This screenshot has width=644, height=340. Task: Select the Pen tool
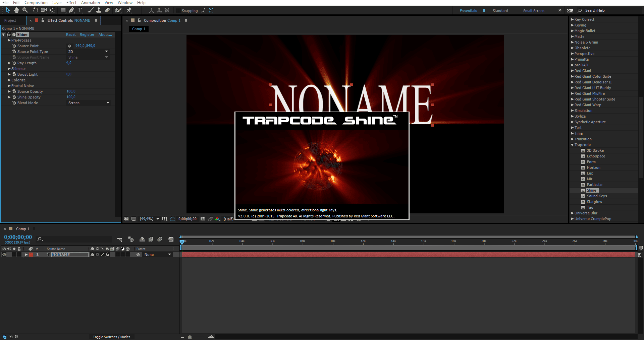(x=71, y=10)
